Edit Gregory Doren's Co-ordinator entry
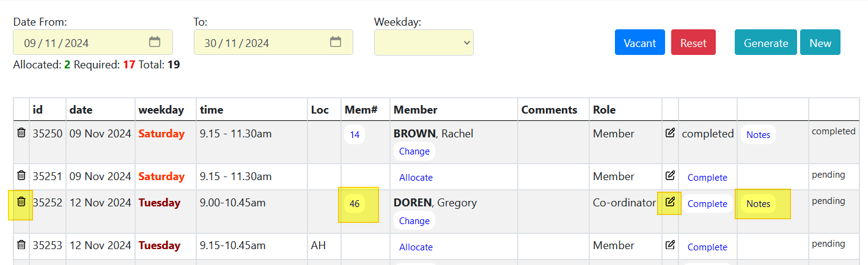Viewport: 868px width, 265px height. [x=670, y=201]
